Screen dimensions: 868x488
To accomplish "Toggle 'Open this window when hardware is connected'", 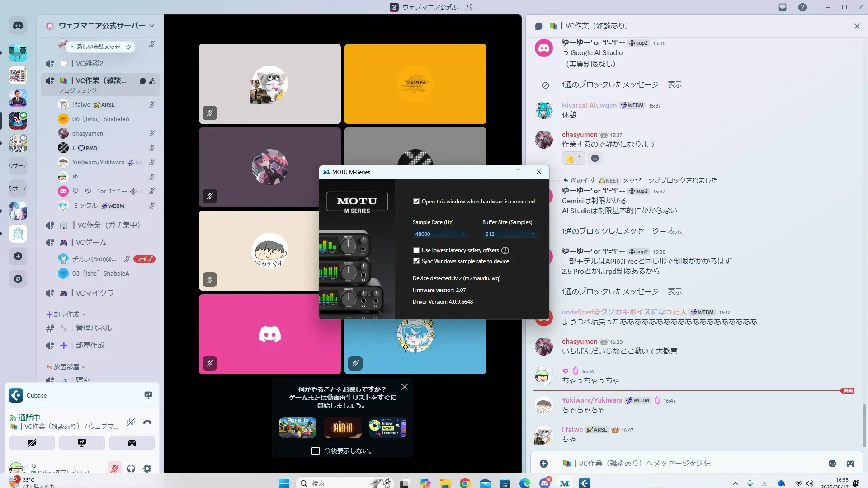I will (x=416, y=202).
